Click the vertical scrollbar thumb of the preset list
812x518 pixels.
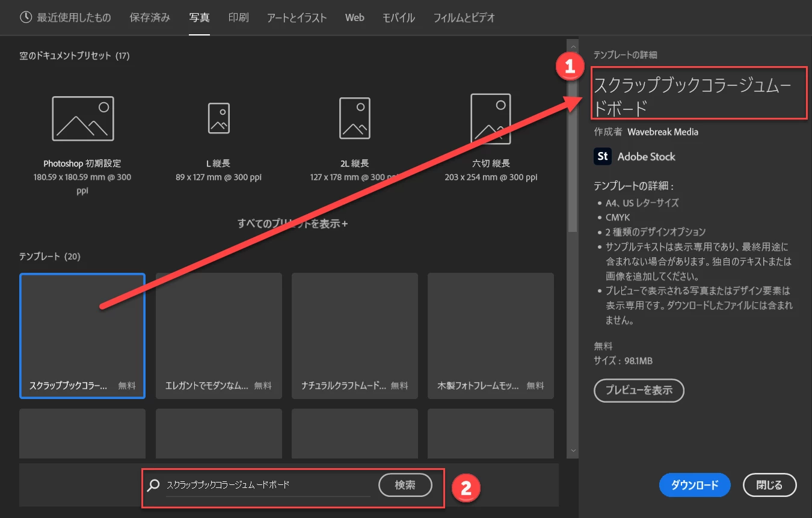573,141
